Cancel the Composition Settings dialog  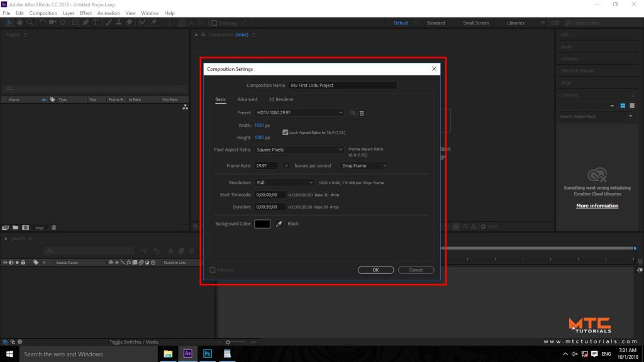(x=416, y=270)
